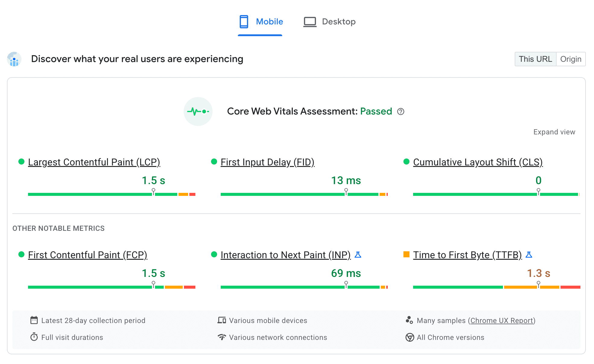Click the Core Web Vitals heartbeat icon
This screenshot has width=594, height=364.
tap(199, 111)
